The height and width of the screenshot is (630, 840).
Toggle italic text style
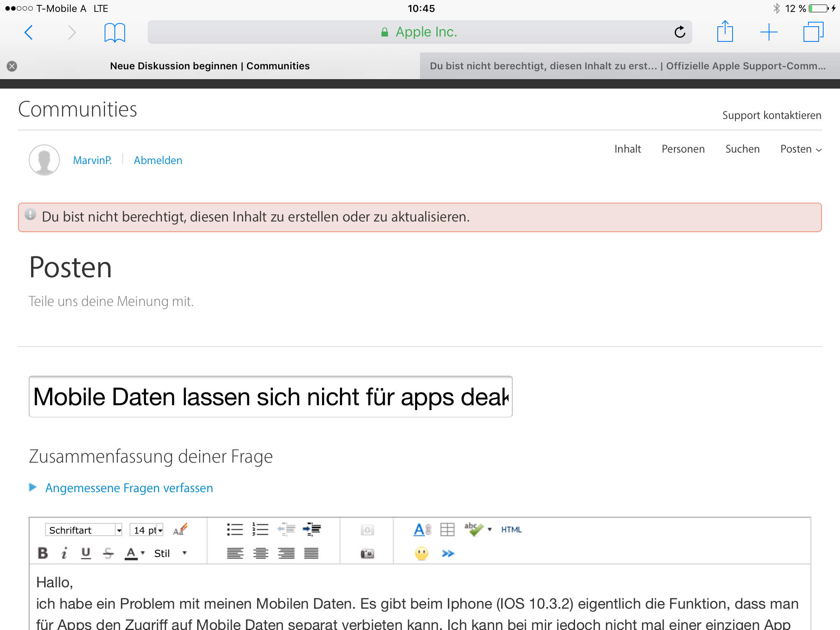click(x=64, y=553)
